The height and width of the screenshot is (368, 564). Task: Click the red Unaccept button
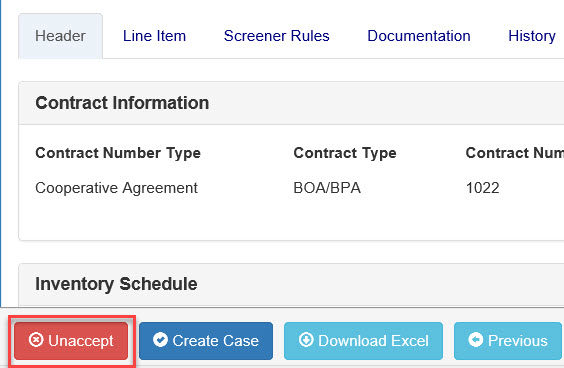click(71, 341)
